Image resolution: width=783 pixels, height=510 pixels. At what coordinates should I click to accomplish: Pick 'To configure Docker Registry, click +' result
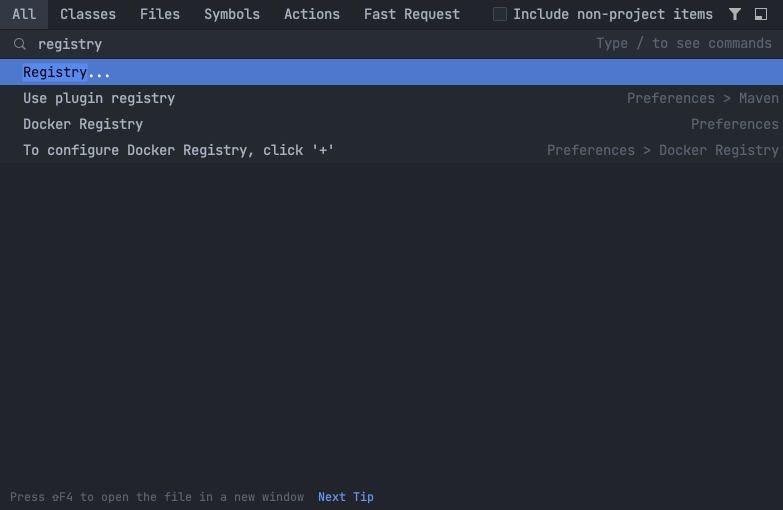[178, 150]
